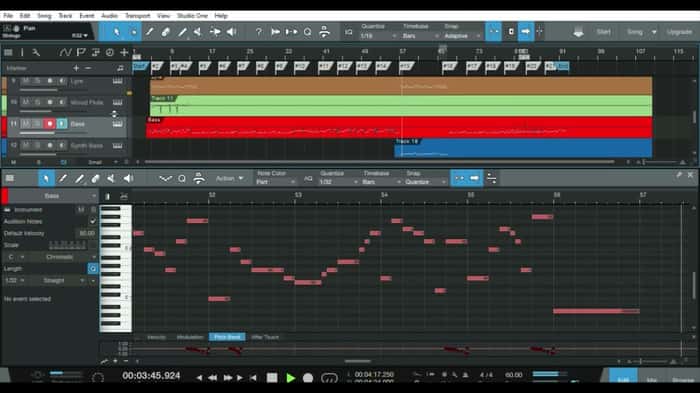Choose the Mute tool in top toolbar
The height and width of the screenshot is (393, 700).
[198, 32]
